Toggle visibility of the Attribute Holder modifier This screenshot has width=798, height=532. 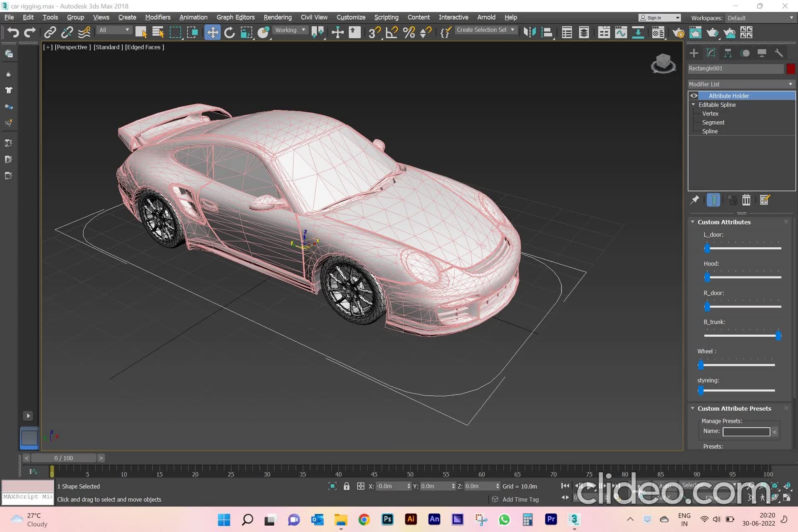pyautogui.click(x=694, y=96)
